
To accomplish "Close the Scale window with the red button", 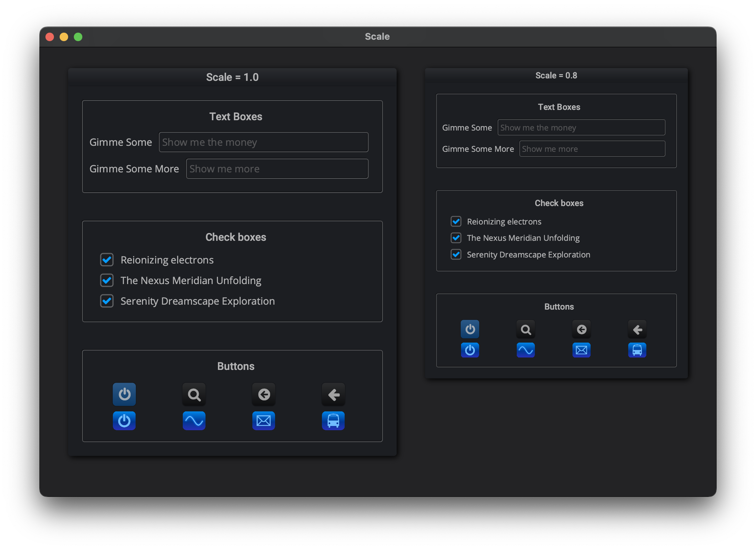I will click(x=50, y=37).
